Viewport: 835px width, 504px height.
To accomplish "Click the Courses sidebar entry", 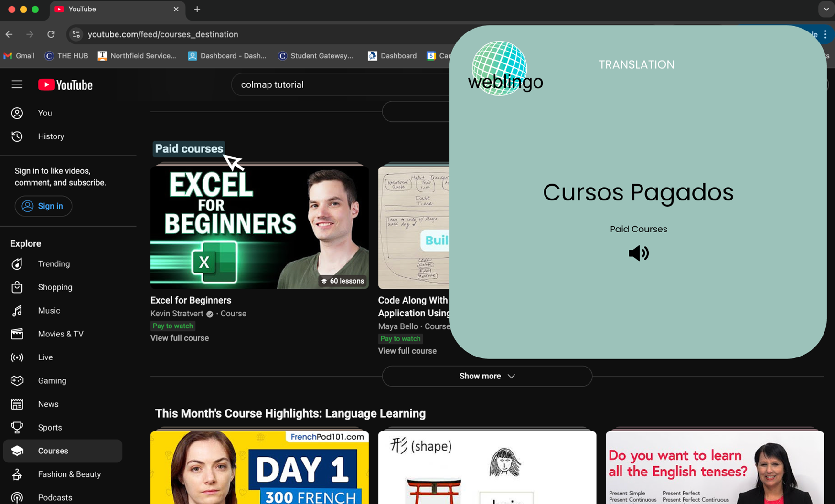I will (53, 451).
